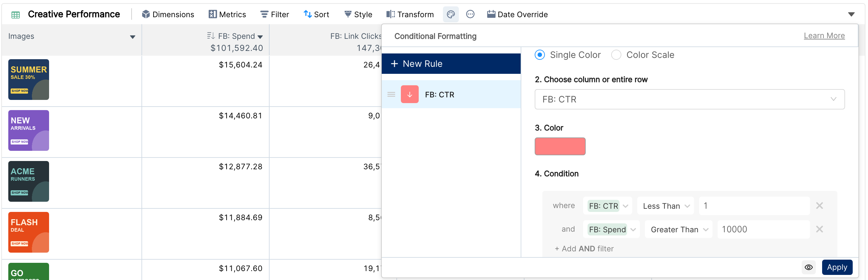Open the Greater Than operator dropdown
The width and height of the screenshot is (868, 280).
point(678,229)
